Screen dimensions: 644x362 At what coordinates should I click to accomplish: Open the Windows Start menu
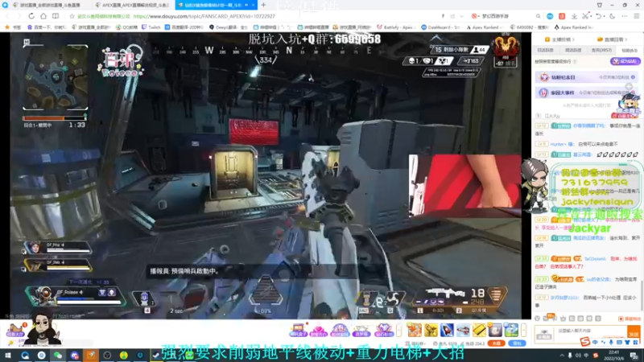(8, 356)
